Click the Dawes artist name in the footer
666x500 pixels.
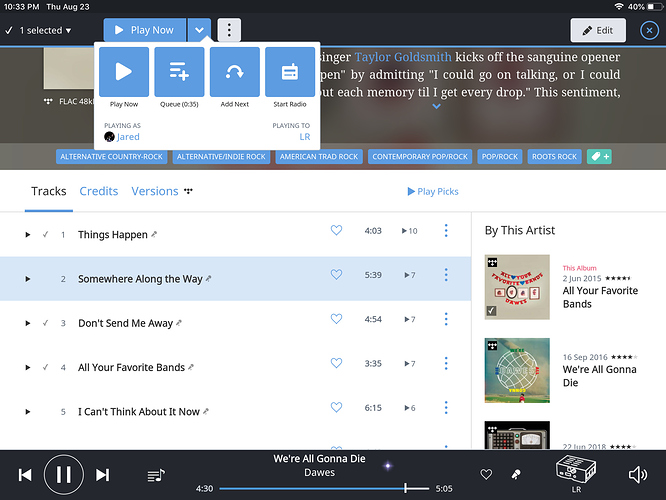point(319,472)
